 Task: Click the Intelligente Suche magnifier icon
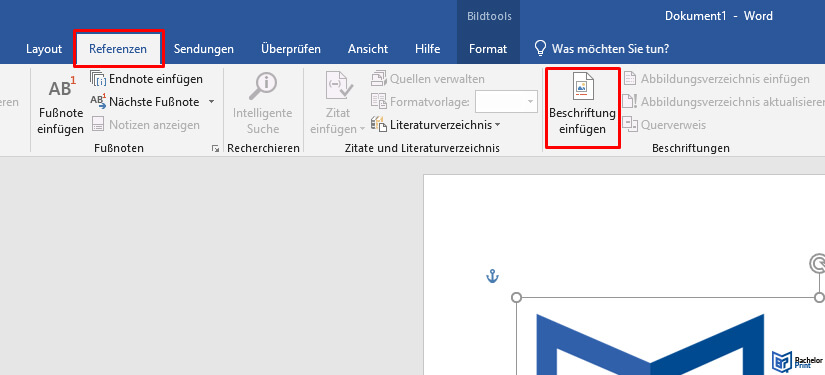pyautogui.click(x=263, y=86)
